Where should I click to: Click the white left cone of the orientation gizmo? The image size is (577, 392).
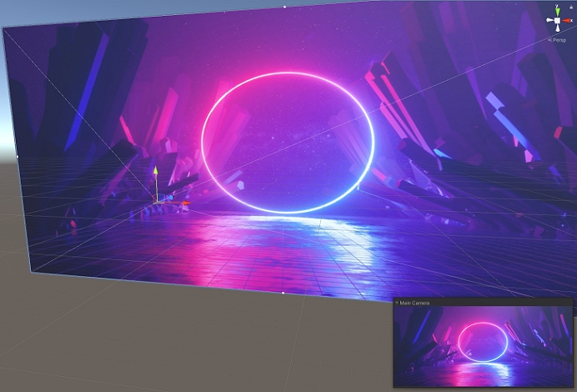[x=549, y=20]
